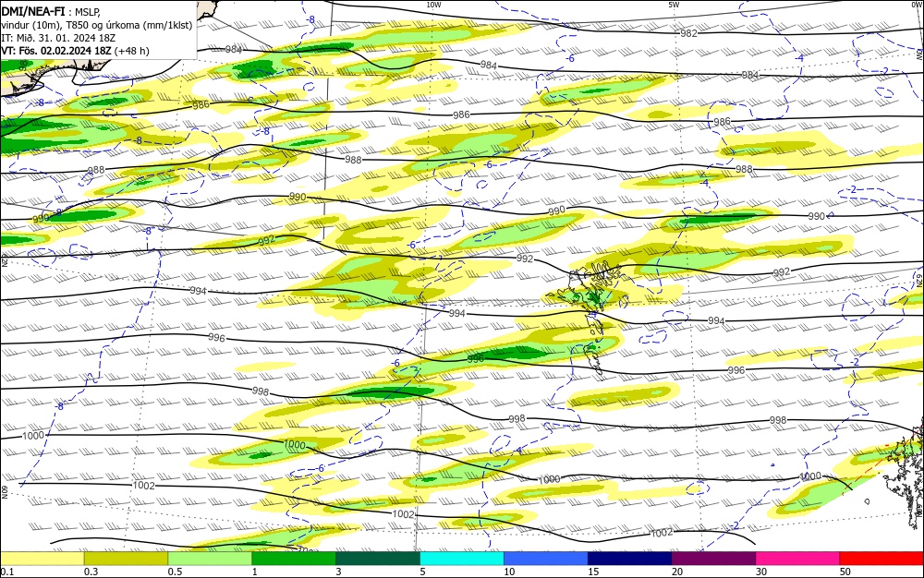Screen dimensions: 924x578
Task: Select the medium green 1–3 legend swatch
Action: pyautogui.click(x=294, y=559)
